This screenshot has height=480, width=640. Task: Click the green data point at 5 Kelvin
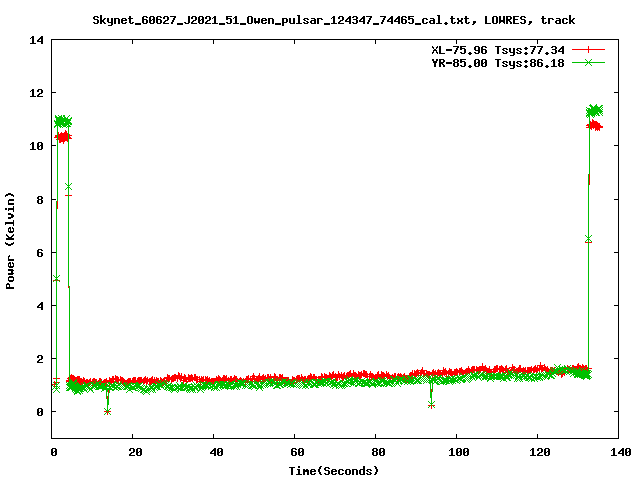(x=56, y=279)
